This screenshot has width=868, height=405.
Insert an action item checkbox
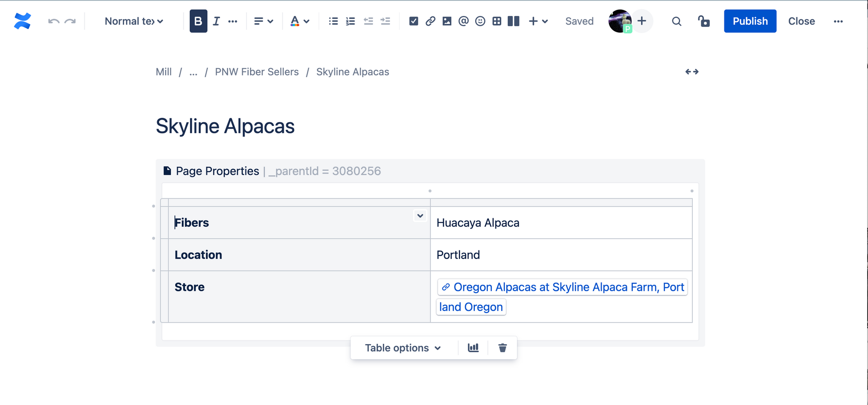point(414,21)
